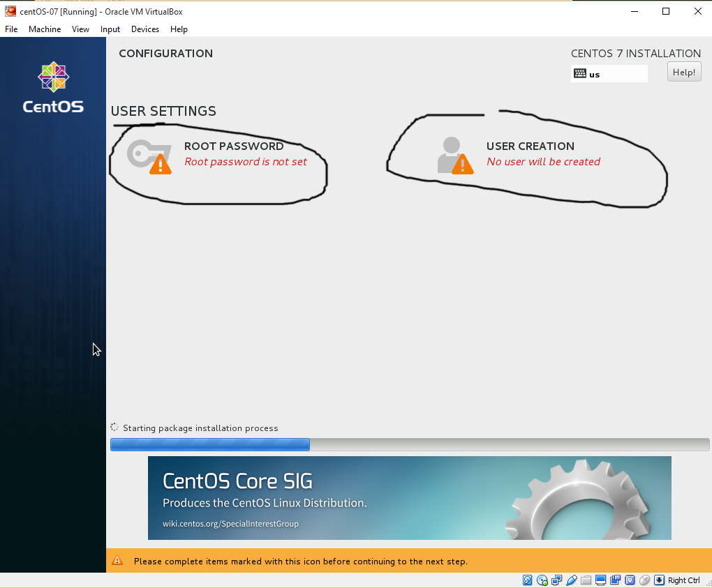Click the us keyboard layout indicator
The width and height of the screenshot is (712, 588).
pyautogui.click(x=609, y=74)
